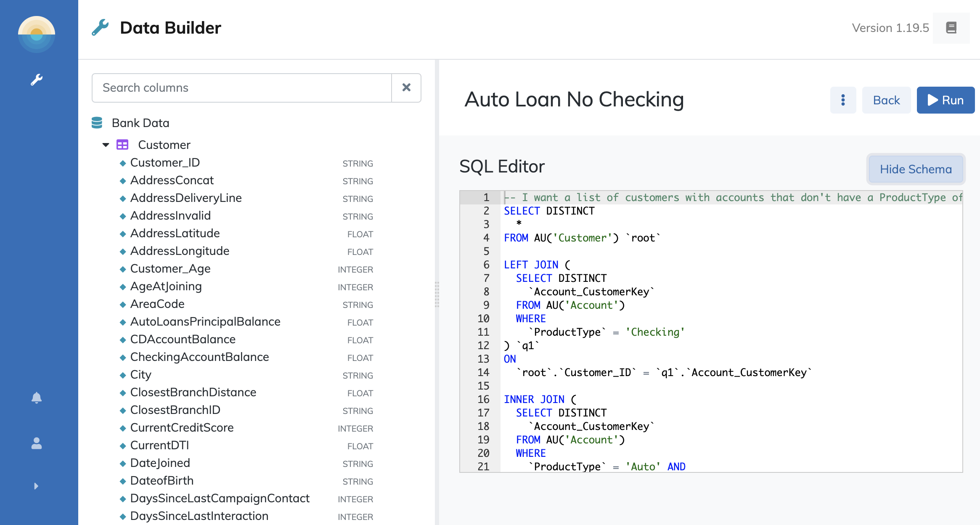Click the WHERE keyword on line 20

point(531,453)
